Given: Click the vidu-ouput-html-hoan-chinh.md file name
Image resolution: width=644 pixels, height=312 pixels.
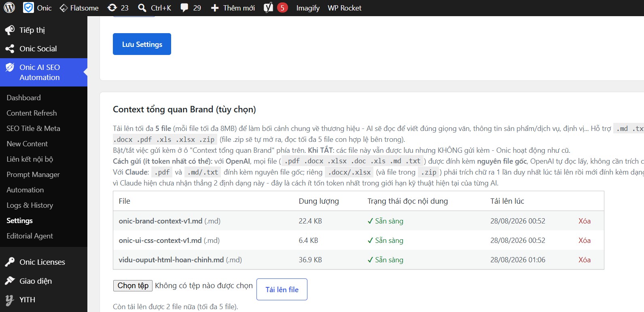Looking at the screenshot, I should pyautogui.click(x=171, y=260).
